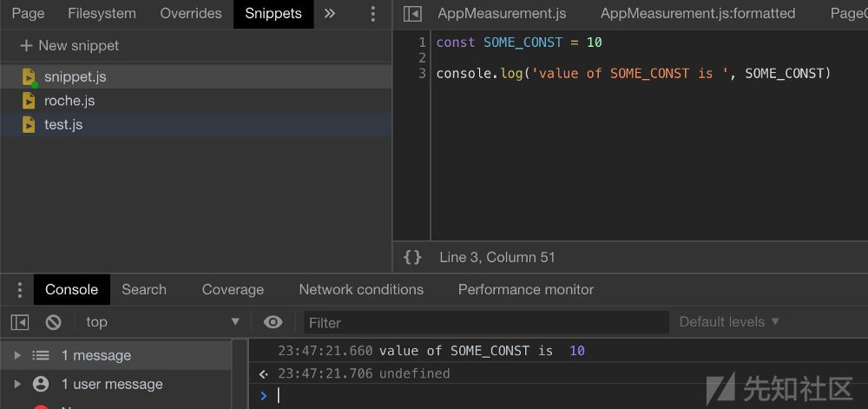
Task: Click the New snippet button
Action: coord(69,45)
